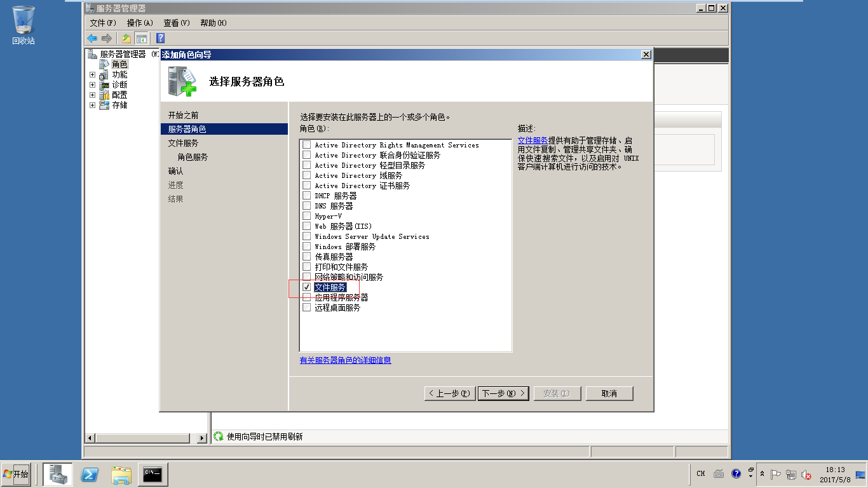Select the 打印和文件服务 role text
Screen dimensions: 868x488
pyautogui.click(x=341, y=267)
